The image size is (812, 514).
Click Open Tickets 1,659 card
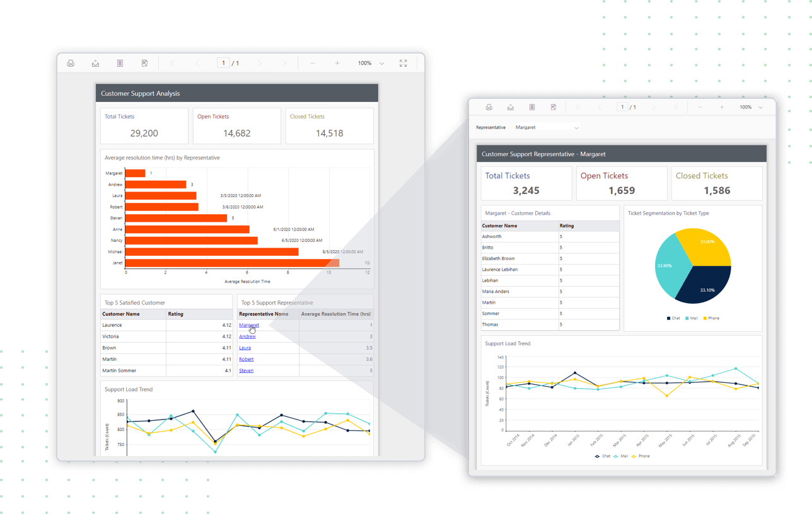pos(622,183)
